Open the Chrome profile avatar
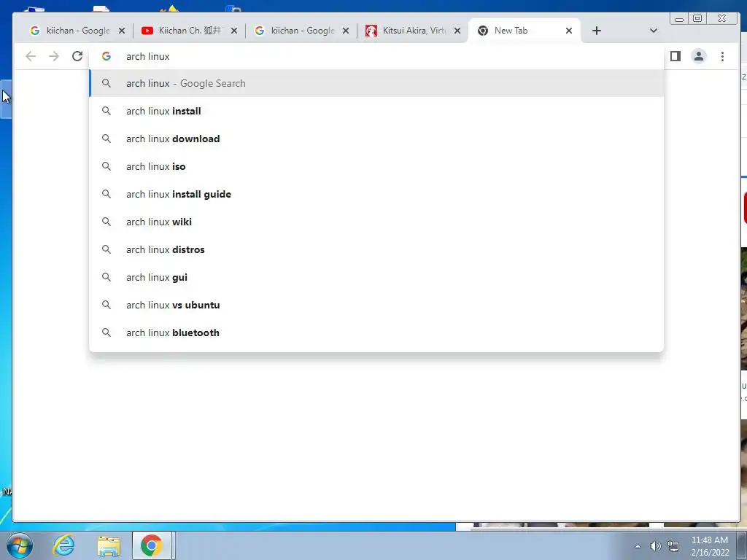The image size is (747, 560). click(698, 56)
